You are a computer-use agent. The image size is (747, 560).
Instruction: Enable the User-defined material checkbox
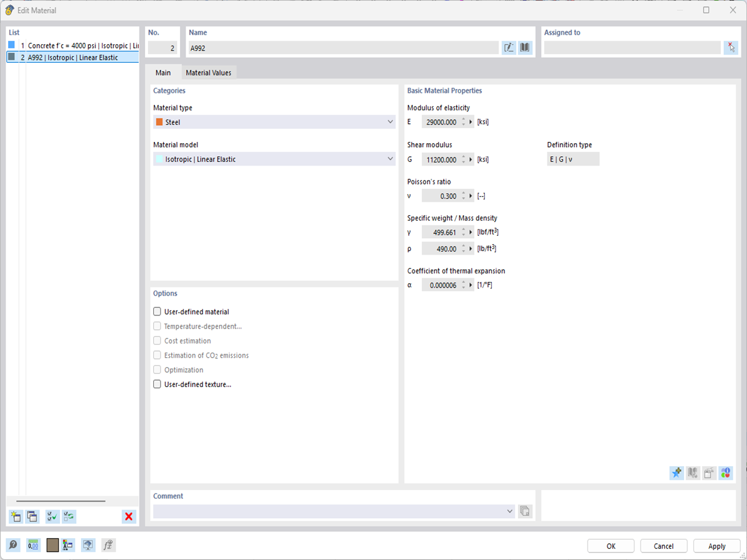coord(157,311)
